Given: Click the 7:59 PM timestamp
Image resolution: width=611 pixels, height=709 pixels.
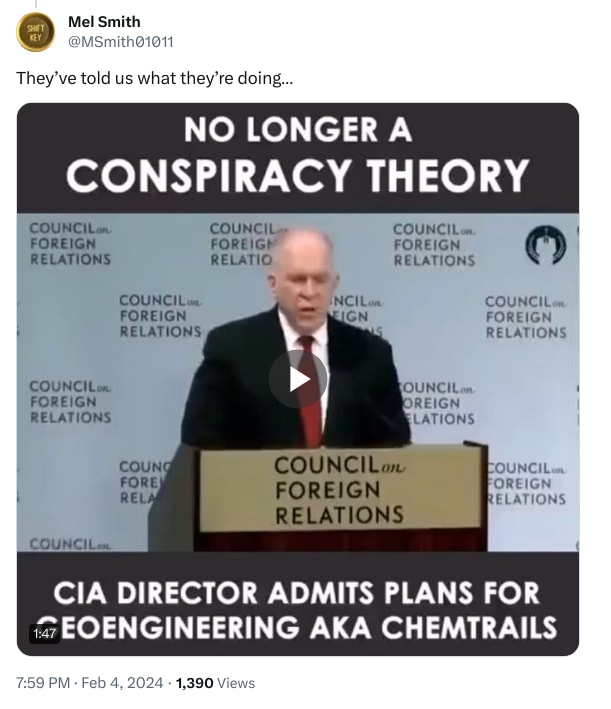Looking at the screenshot, I should [43, 683].
